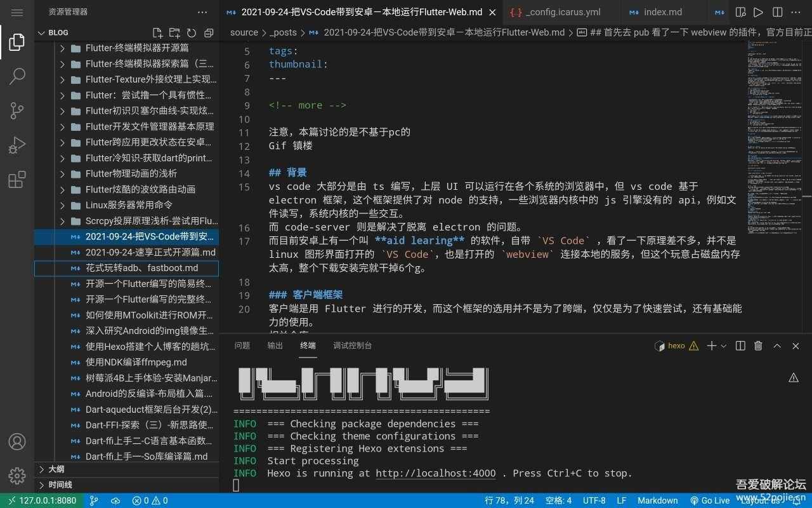This screenshot has width=812, height=508.
Task: Open the Accounts menu in activity bar
Action: click(17, 441)
